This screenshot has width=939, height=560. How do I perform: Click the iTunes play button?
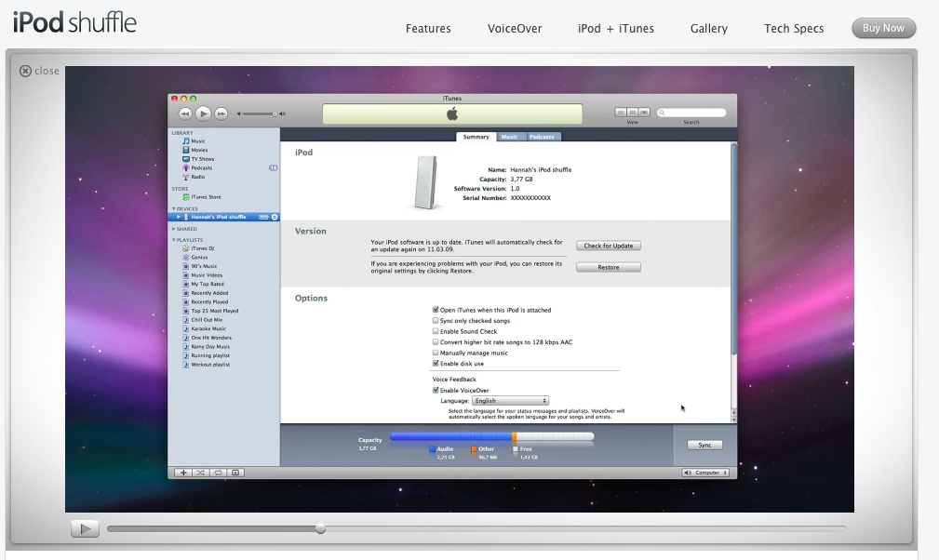(203, 113)
